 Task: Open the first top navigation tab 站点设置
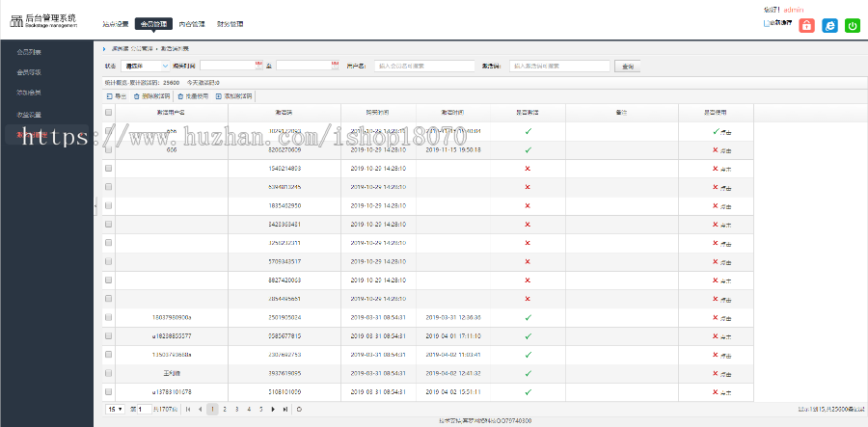pyautogui.click(x=116, y=24)
